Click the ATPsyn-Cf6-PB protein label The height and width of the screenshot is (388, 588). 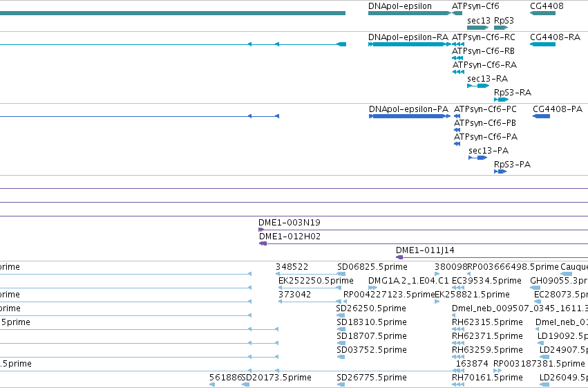point(485,123)
